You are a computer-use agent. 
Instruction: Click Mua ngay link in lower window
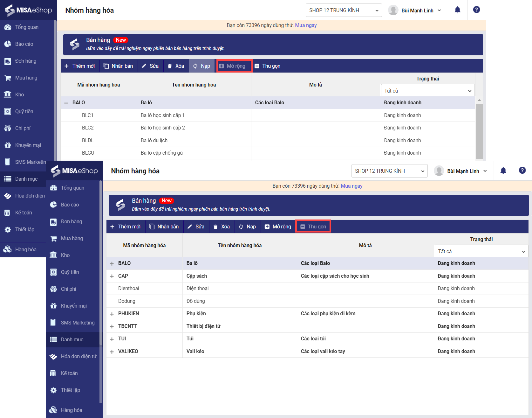[351, 186]
